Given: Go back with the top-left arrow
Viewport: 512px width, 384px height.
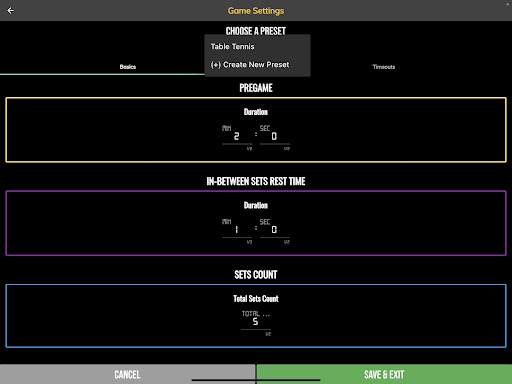Looking at the screenshot, I should (10, 11).
